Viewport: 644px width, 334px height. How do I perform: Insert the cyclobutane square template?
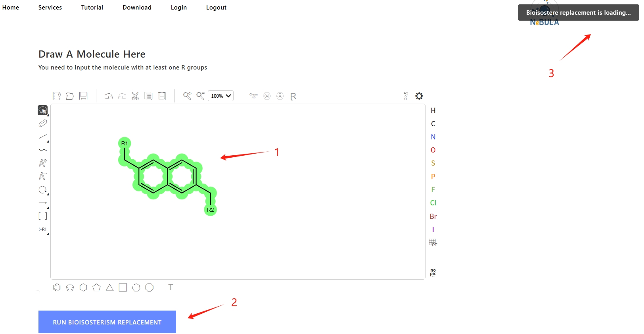click(x=123, y=287)
